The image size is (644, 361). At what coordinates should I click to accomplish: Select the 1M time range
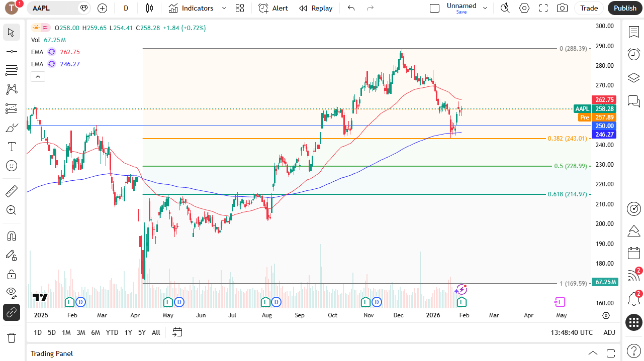pos(66,332)
